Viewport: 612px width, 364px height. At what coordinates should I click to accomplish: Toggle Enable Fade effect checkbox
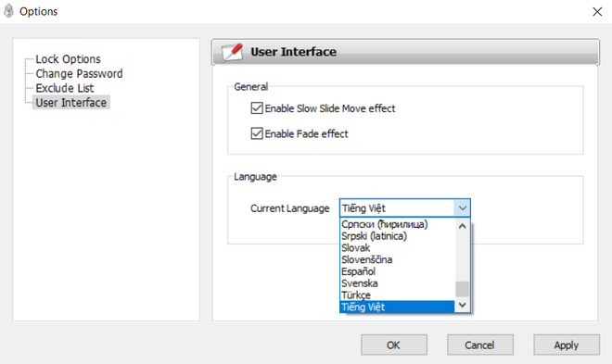(257, 133)
